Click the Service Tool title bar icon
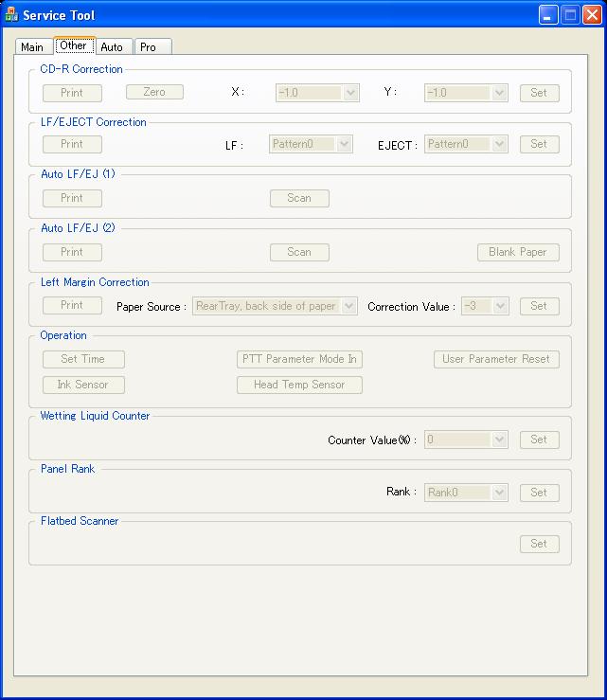Screen dimensions: 607x700 (12, 15)
